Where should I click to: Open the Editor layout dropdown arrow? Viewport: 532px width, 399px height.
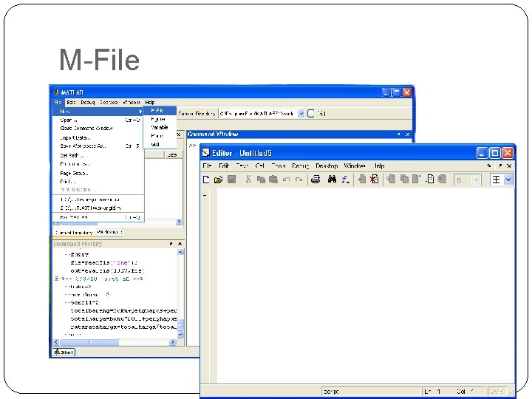coord(508,180)
